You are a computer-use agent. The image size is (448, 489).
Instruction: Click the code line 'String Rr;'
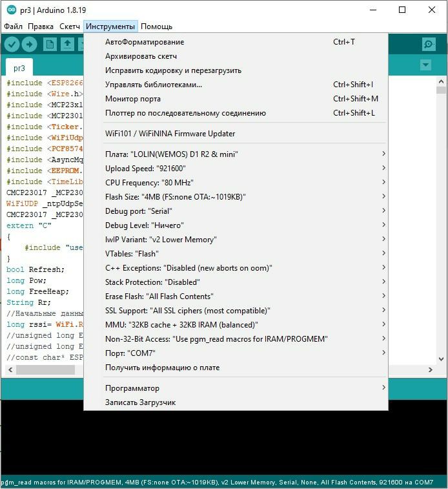coord(28,302)
